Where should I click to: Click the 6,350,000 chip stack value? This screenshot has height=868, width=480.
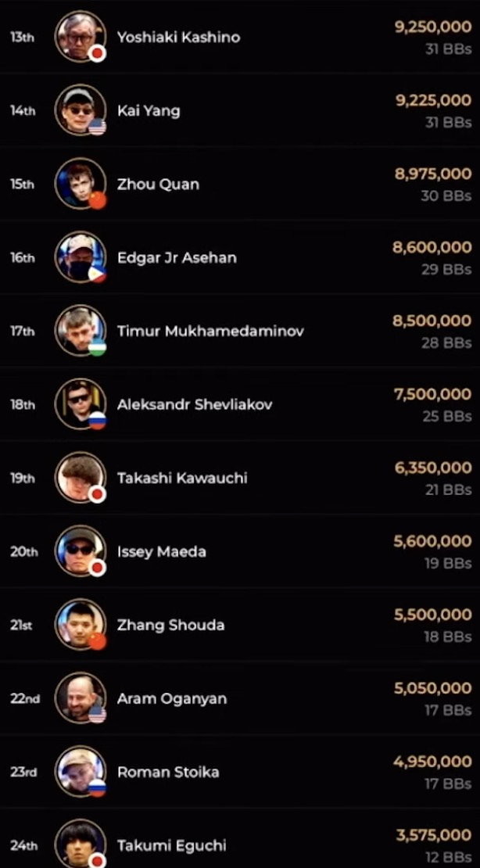(x=433, y=468)
